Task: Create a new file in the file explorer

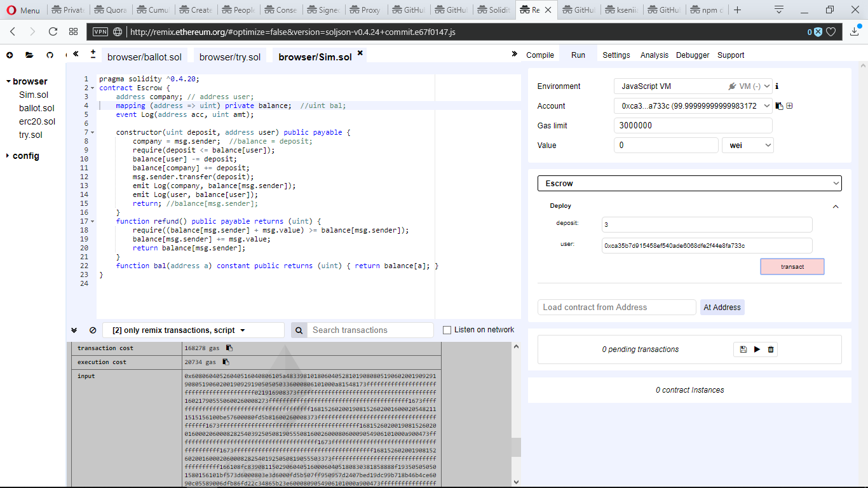Action: [x=10, y=55]
